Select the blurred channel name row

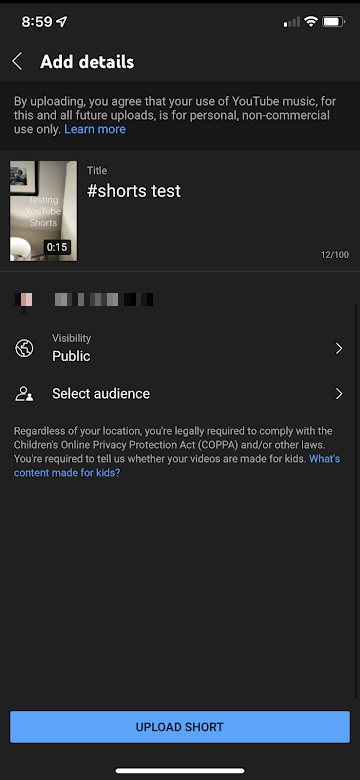click(x=180, y=300)
